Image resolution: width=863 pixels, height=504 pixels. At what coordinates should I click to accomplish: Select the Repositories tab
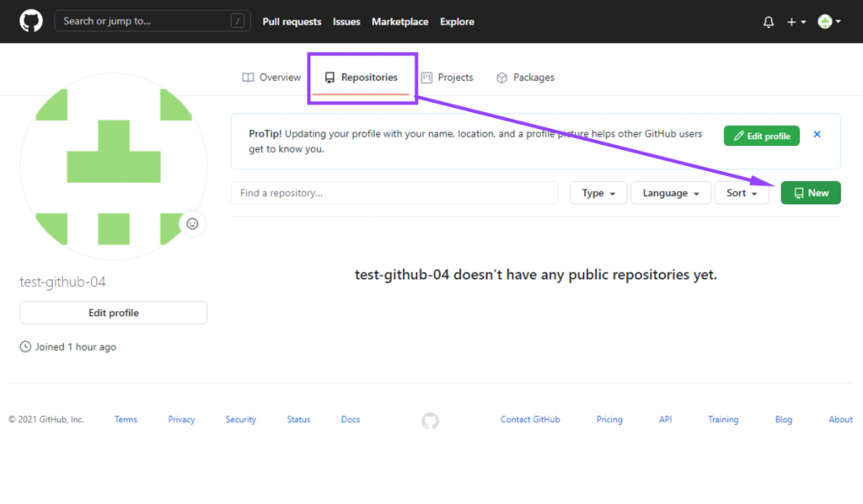[x=361, y=78]
